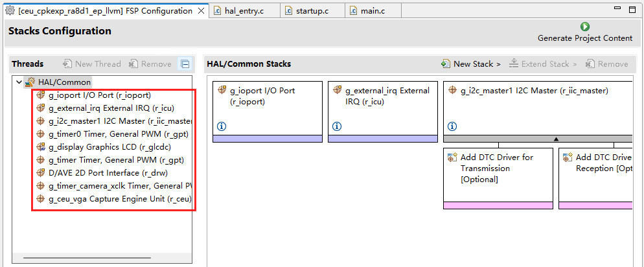644x267 pixels.
Task: Open info icon on g_ioport stack block
Action: click(x=222, y=126)
